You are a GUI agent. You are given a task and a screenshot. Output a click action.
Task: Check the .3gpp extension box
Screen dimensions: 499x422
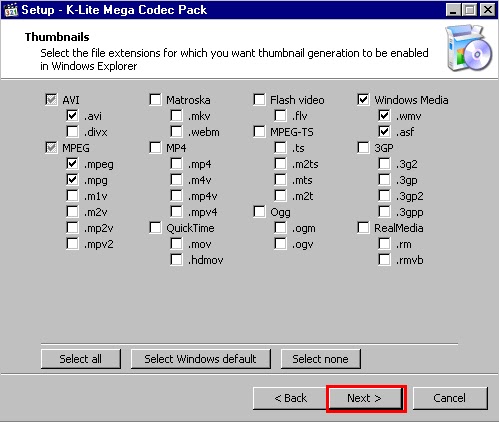[384, 211]
